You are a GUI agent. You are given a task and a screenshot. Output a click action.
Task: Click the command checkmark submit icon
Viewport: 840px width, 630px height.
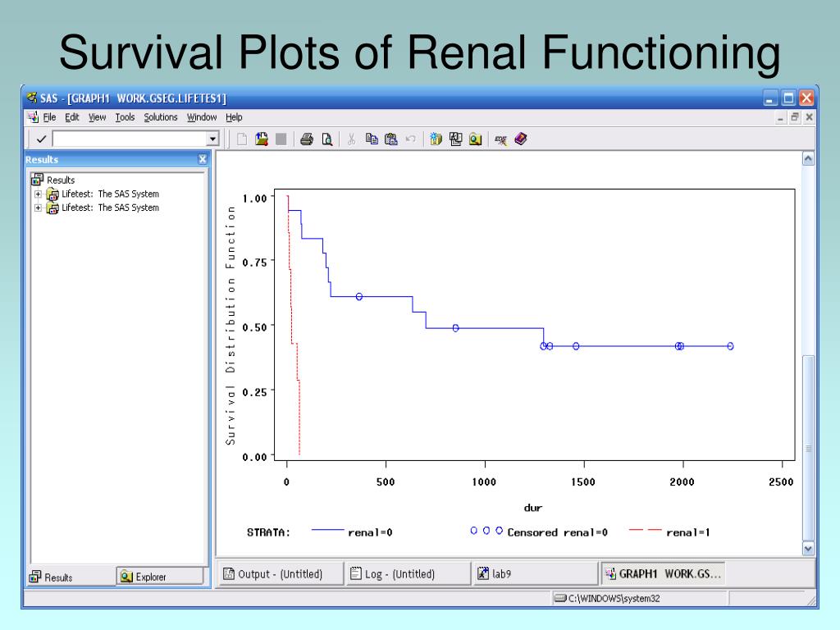41,139
